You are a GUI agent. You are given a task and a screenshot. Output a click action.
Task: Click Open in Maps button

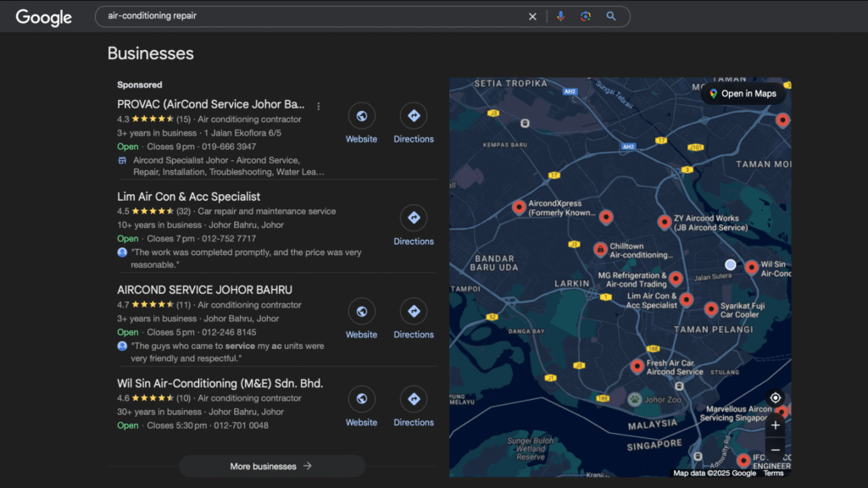coord(743,93)
